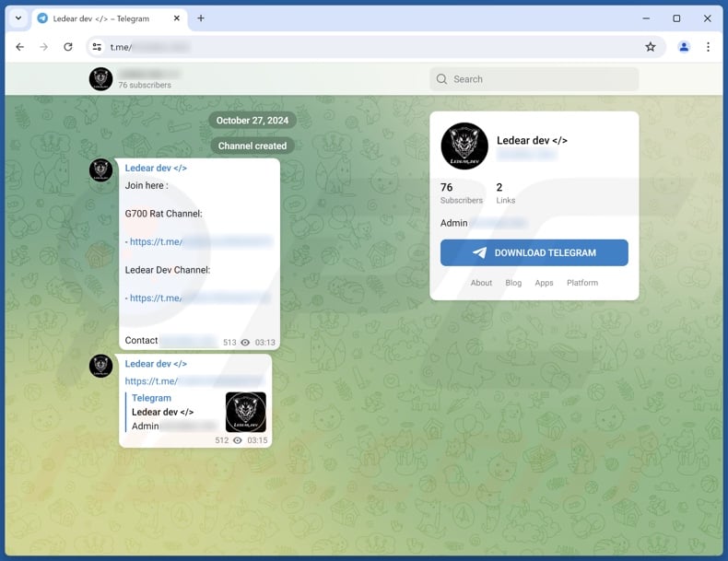Click the 'Contact' line in first message
The image size is (728, 561).
[170, 341]
